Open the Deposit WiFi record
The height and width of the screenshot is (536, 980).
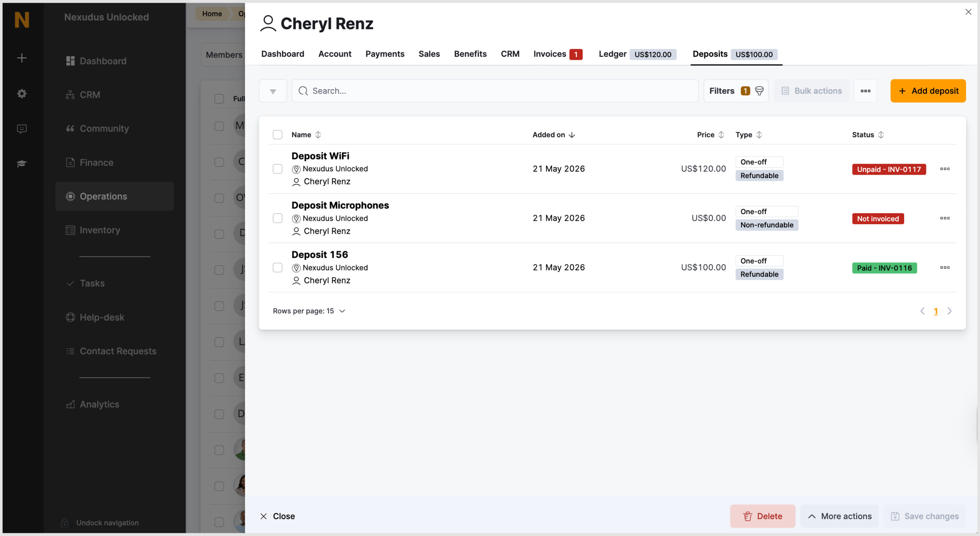click(320, 156)
